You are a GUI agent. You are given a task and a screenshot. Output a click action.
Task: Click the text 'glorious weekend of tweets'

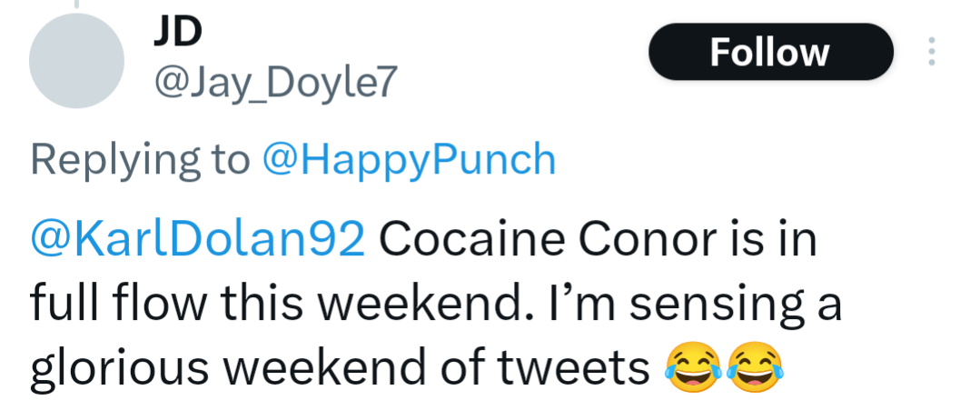(x=340, y=367)
